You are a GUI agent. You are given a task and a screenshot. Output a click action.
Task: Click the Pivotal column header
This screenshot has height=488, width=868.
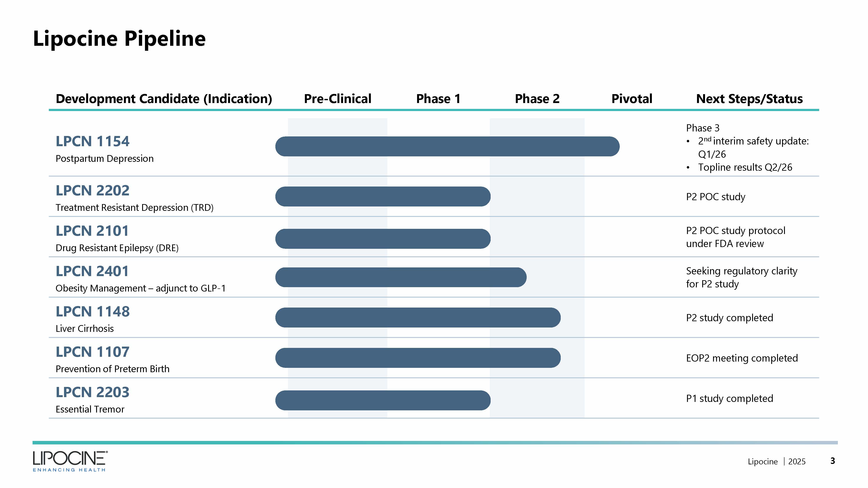tap(632, 99)
